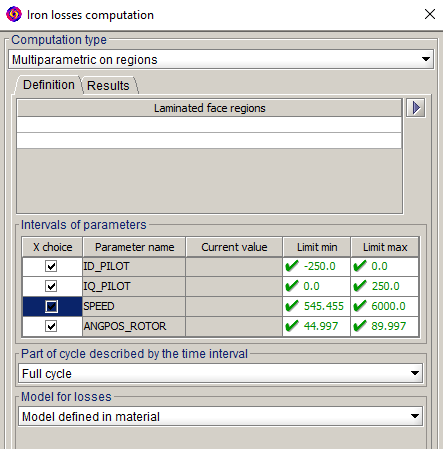Click green checkmark beside 6000.0 limit max
Viewport: 443px width, 449px height.
(360, 306)
